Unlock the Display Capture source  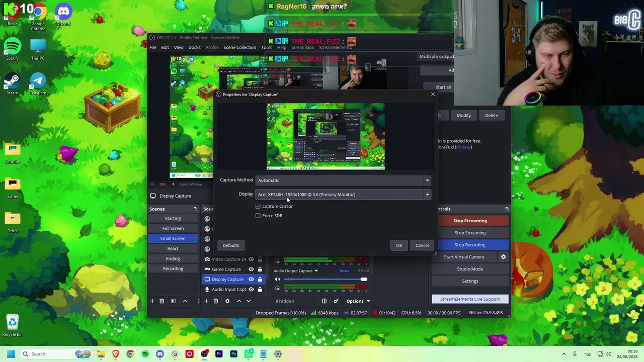coord(260,280)
